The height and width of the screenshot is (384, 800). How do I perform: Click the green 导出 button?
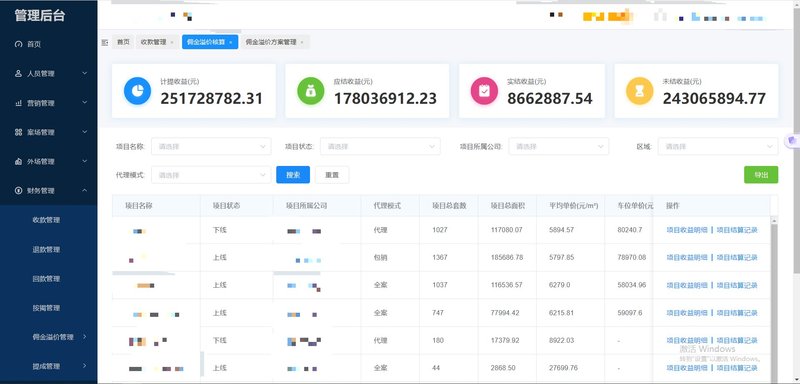[761, 175]
